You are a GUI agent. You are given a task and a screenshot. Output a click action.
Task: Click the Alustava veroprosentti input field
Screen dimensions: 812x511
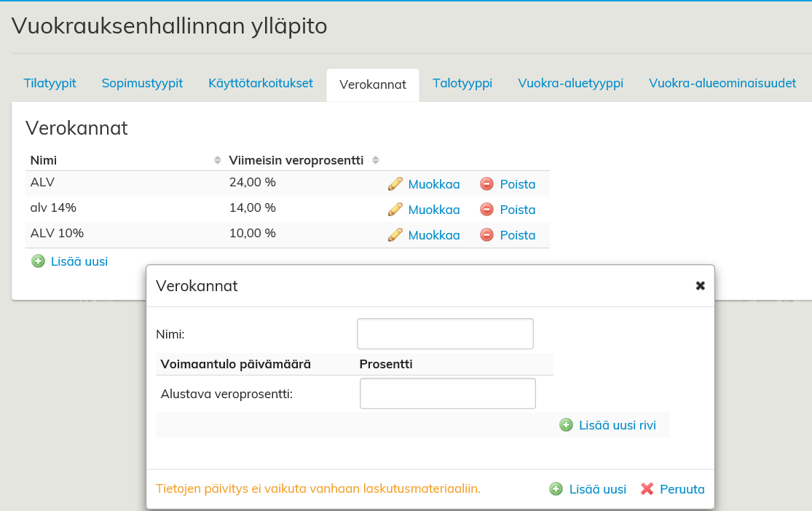[x=448, y=394]
